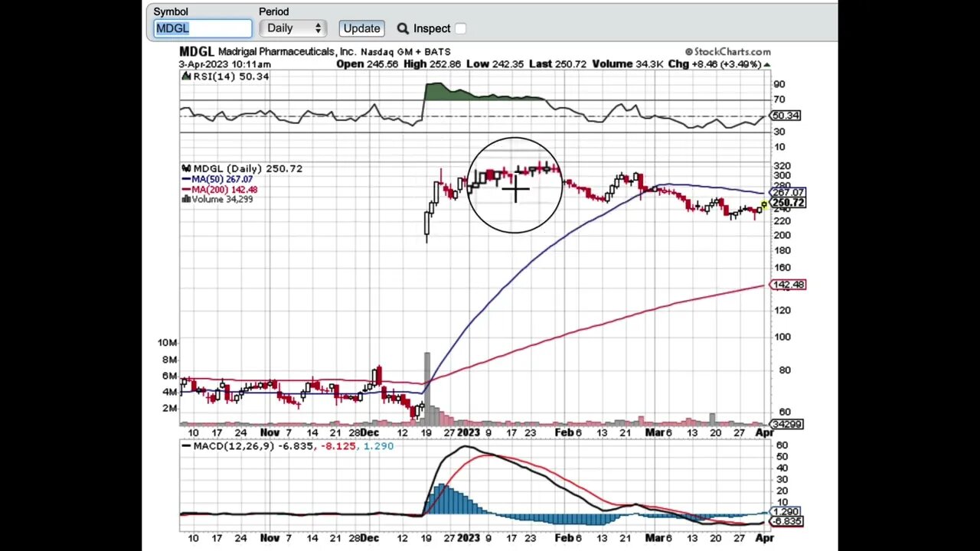Click the yellow last-price marker on the chart
The height and width of the screenshot is (551, 980).
coord(764,205)
